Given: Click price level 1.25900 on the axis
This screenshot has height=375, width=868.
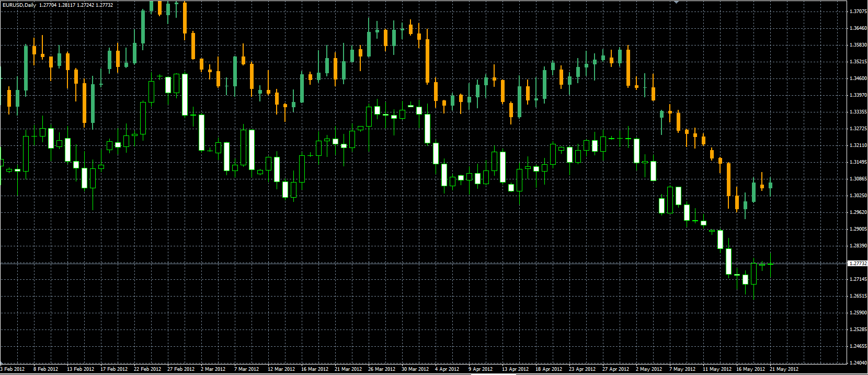Looking at the screenshot, I should click(x=859, y=313).
